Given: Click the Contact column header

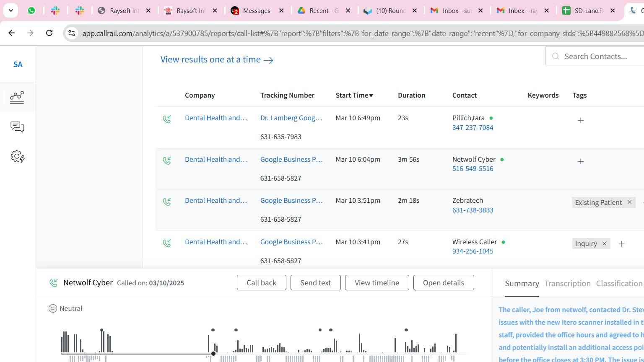Looking at the screenshot, I should (465, 95).
